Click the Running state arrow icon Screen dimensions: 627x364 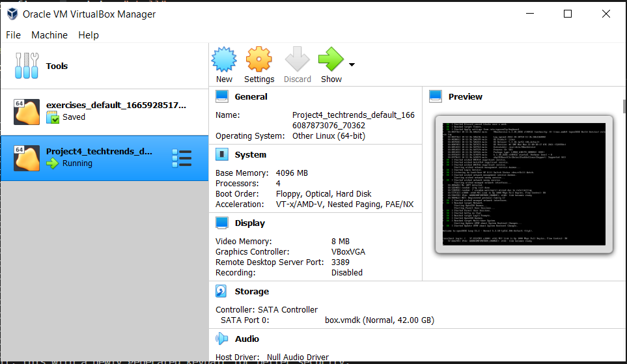(x=52, y=163)
